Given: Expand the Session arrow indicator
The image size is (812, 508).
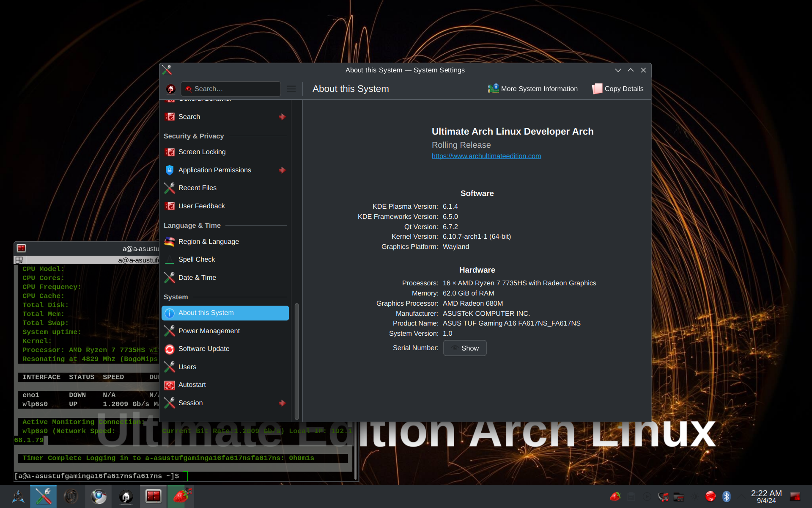Looking at the screenshot, I should [x=282, y=403].
